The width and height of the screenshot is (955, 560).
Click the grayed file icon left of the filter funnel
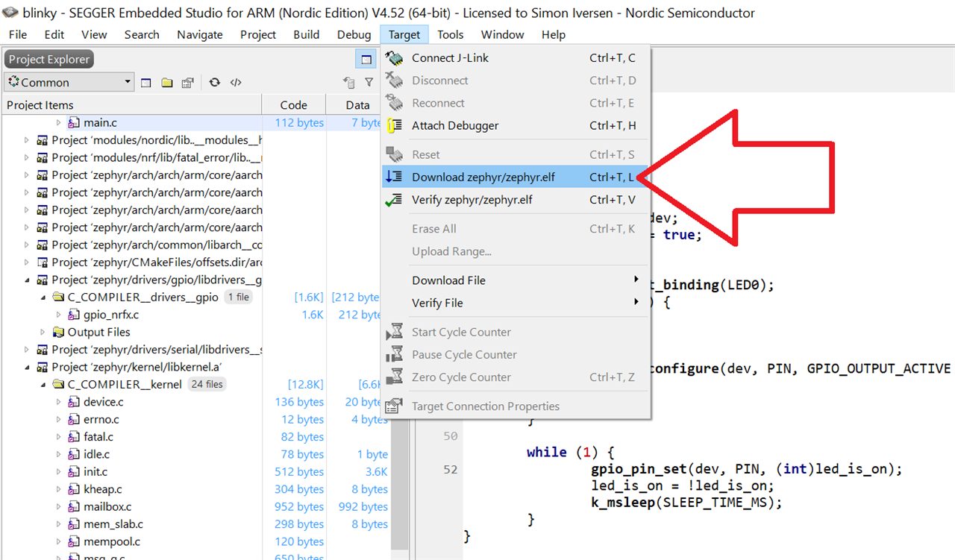[348, 83]
